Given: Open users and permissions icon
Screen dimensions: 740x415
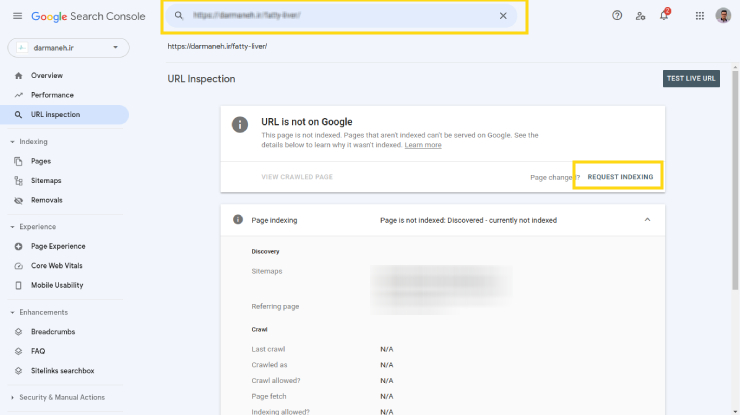Looking at the screenshot, I should coord(640,16).
